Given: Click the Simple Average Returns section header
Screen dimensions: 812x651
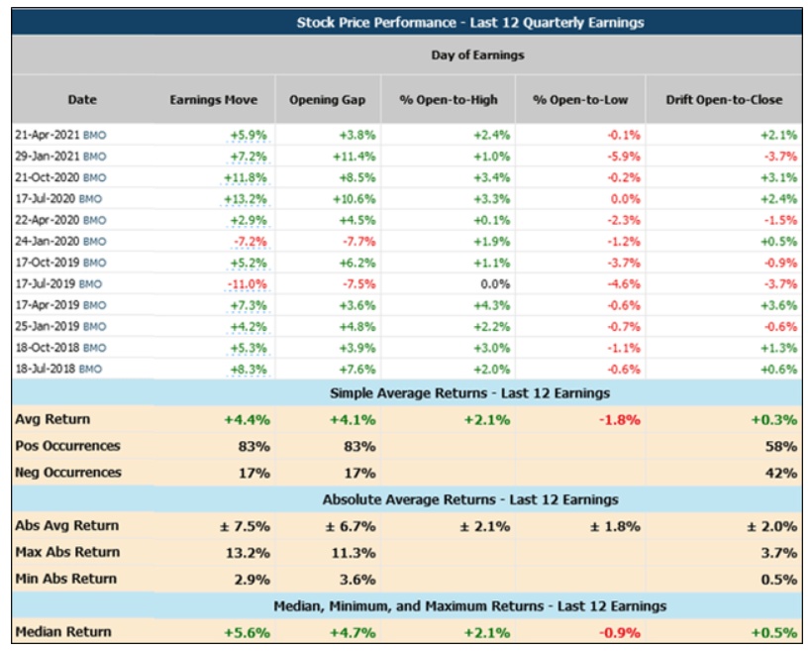Looking at the screenshot, I should coord(470,393).
